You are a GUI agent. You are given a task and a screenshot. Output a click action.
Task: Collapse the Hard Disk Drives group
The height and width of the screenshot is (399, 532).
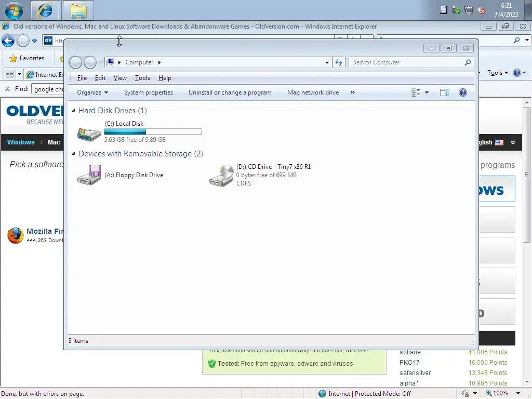coord(73,111)
